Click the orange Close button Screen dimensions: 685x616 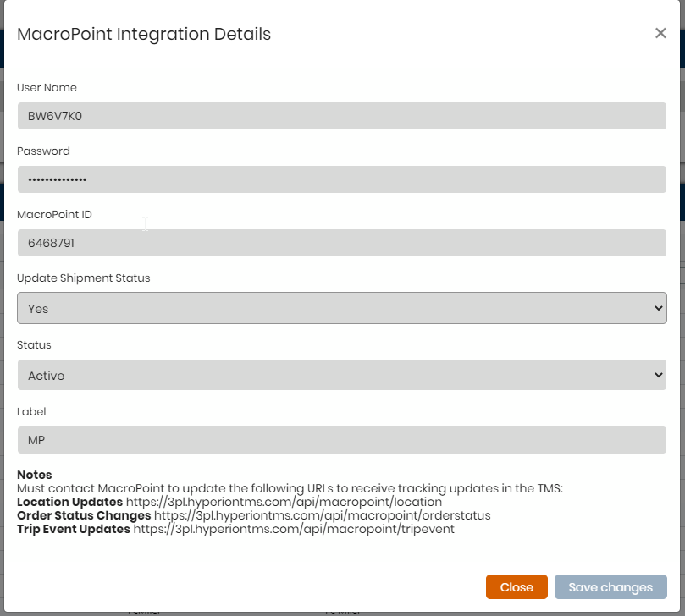(x=517, y=586)
